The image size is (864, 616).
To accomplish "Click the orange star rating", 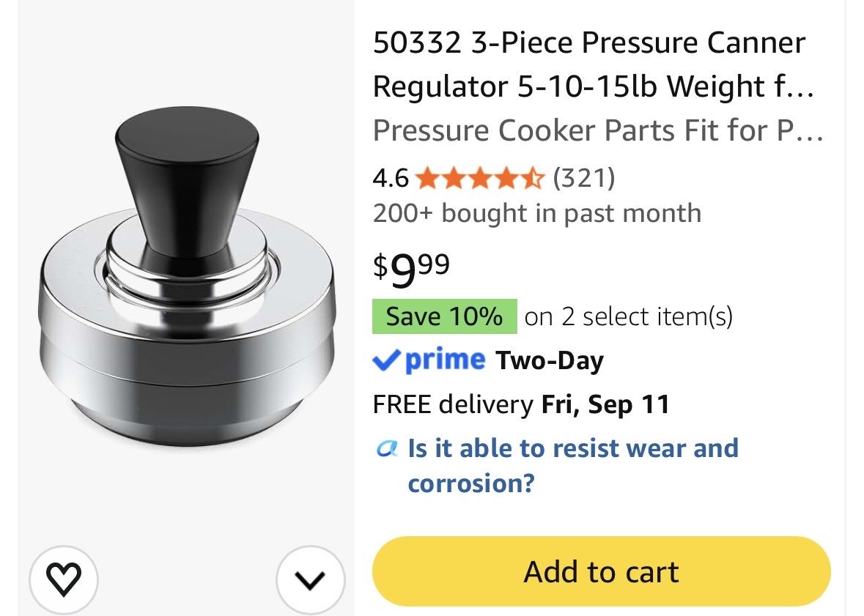I will point(479,179).
